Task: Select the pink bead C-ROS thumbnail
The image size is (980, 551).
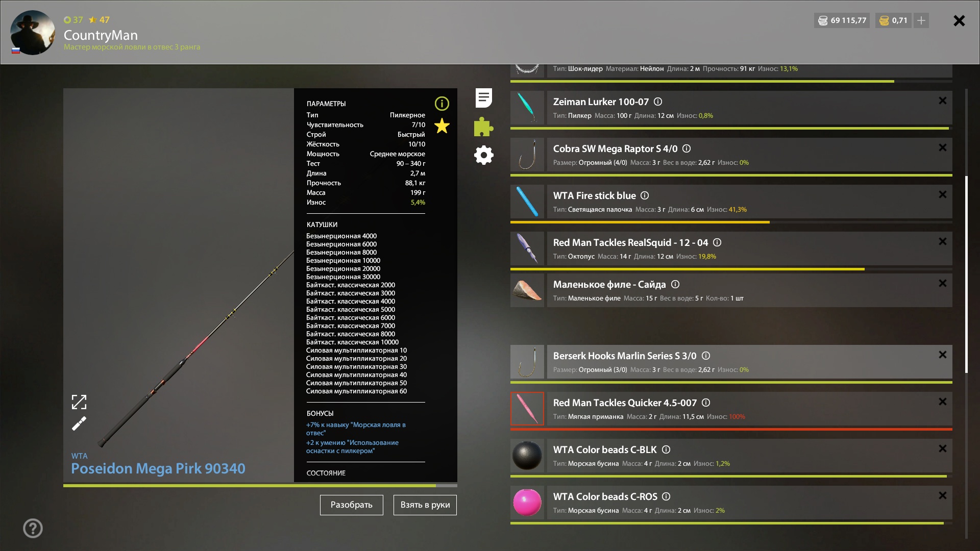Action: pos(527,503)
